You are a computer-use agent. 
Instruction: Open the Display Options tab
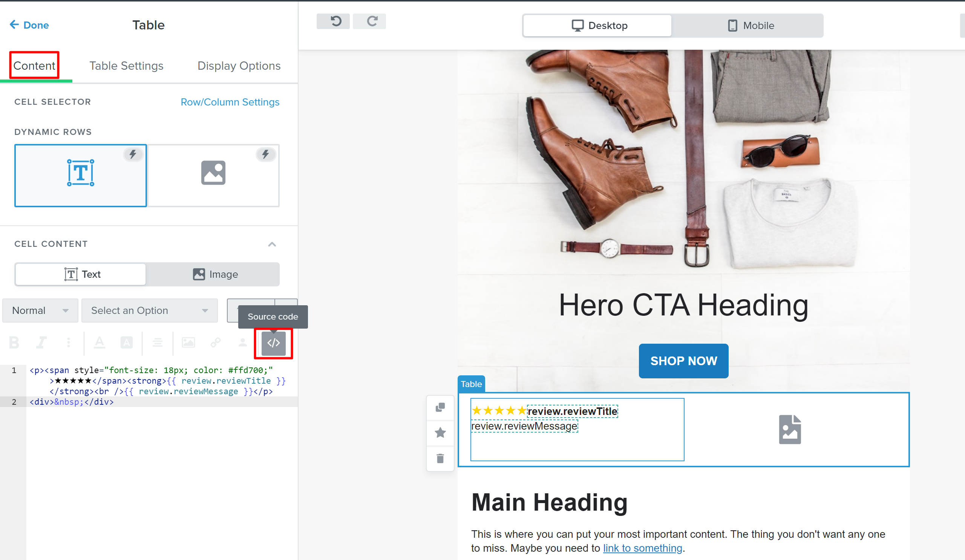239,66
